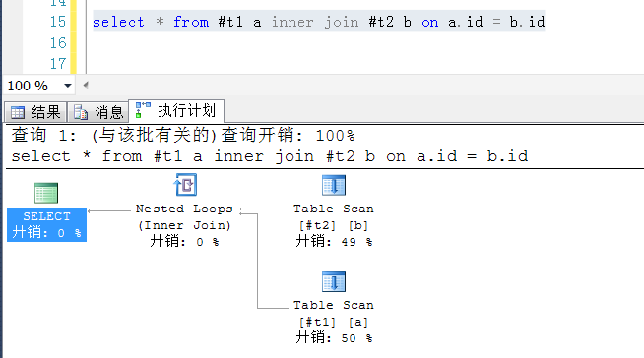Image resolution: width=644 pixels, height=358 pixels.
Task: Click the Table Scan [#t2] [b] label
Action: click(x=334, y=217)
